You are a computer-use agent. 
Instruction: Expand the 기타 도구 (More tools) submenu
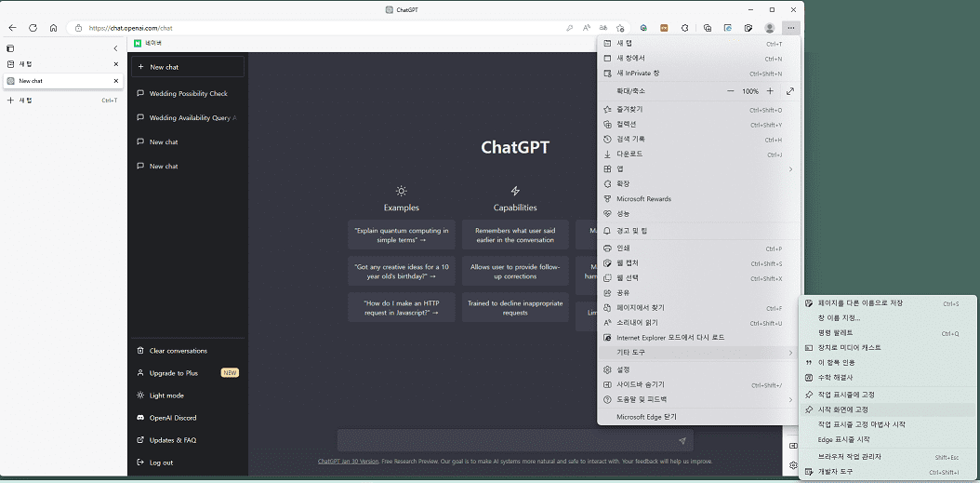[x=698, y=353]
